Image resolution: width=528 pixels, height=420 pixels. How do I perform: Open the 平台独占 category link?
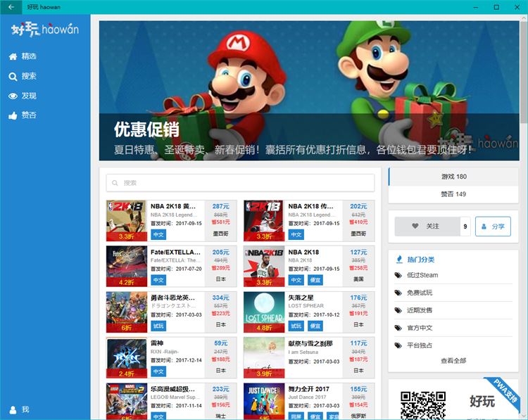click(420, 345)
